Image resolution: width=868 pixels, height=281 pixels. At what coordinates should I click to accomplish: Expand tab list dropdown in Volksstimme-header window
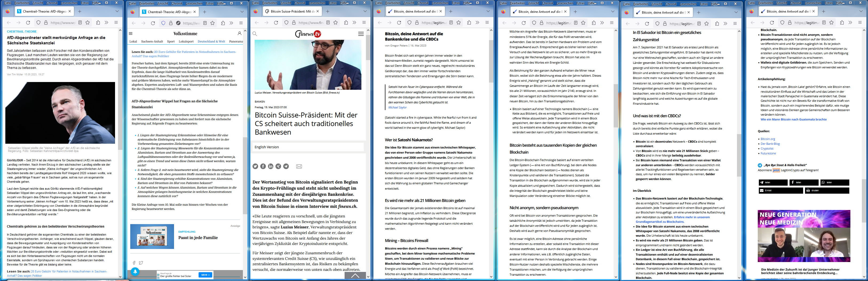(242, 11)
